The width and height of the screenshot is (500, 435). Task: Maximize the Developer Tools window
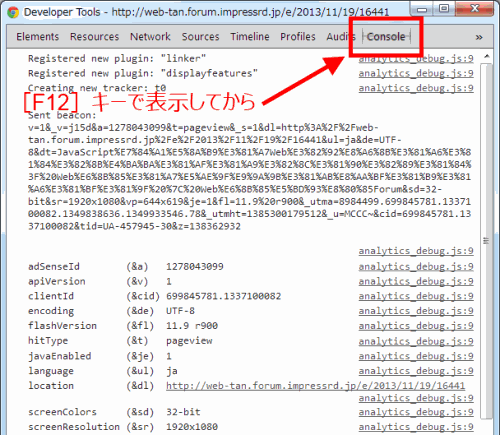coord(444,9)
